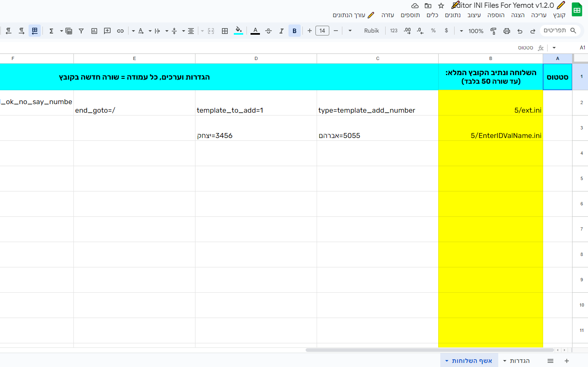
Task: Open the borders grid icon
Action: tap(225, 31)
